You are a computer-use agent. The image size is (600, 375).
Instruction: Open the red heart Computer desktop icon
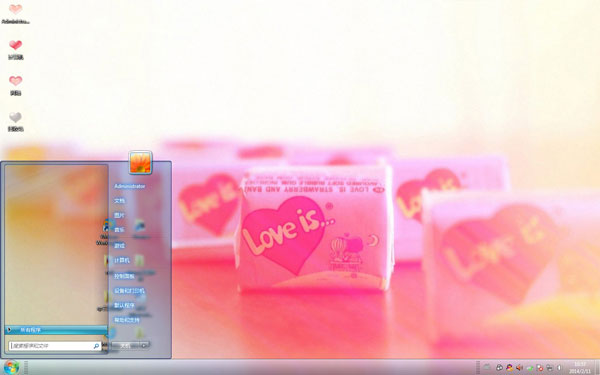[x=15, y=50]
